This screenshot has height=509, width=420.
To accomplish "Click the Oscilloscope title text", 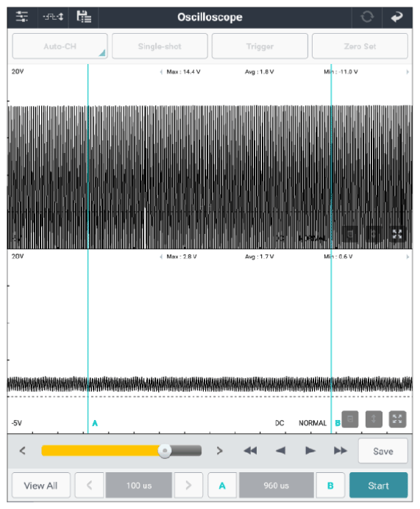I will click(x=210, y=17).
